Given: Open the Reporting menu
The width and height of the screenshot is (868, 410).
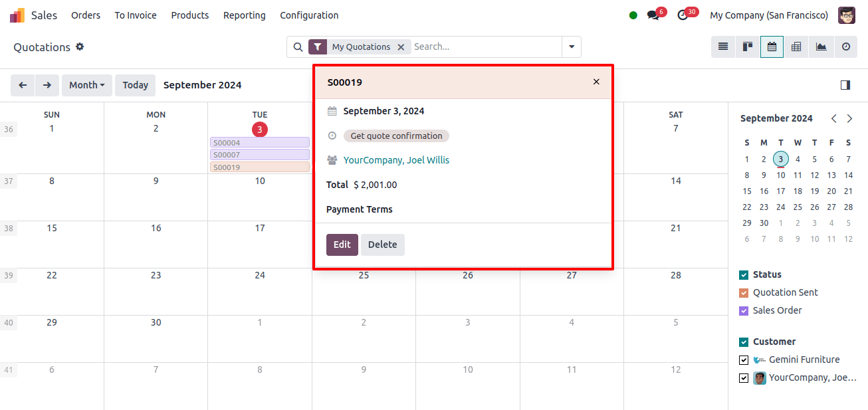Looking at the screenshot, I should [244, 15].
